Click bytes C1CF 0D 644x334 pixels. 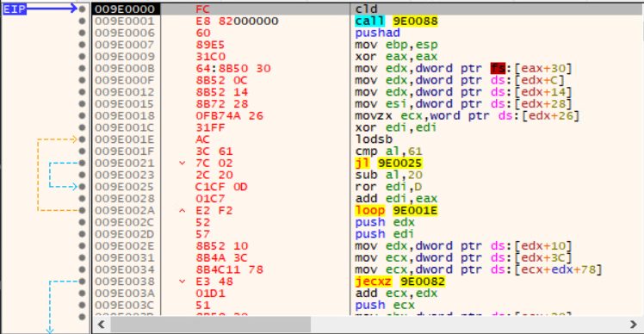coord(222,187)
